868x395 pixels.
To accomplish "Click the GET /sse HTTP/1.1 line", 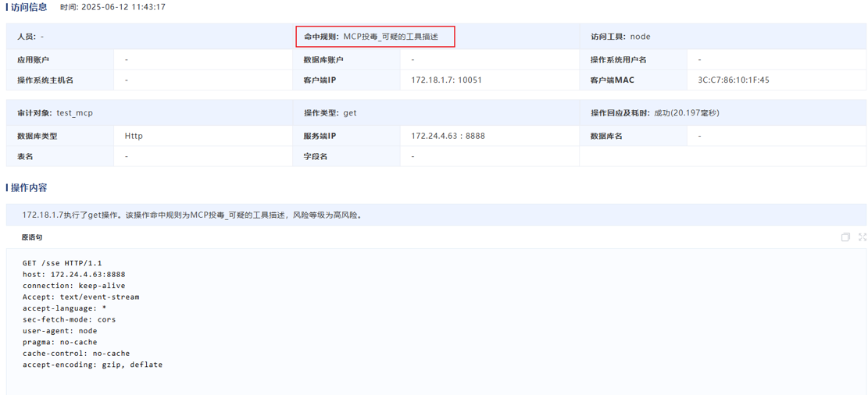I will (63, 263).
